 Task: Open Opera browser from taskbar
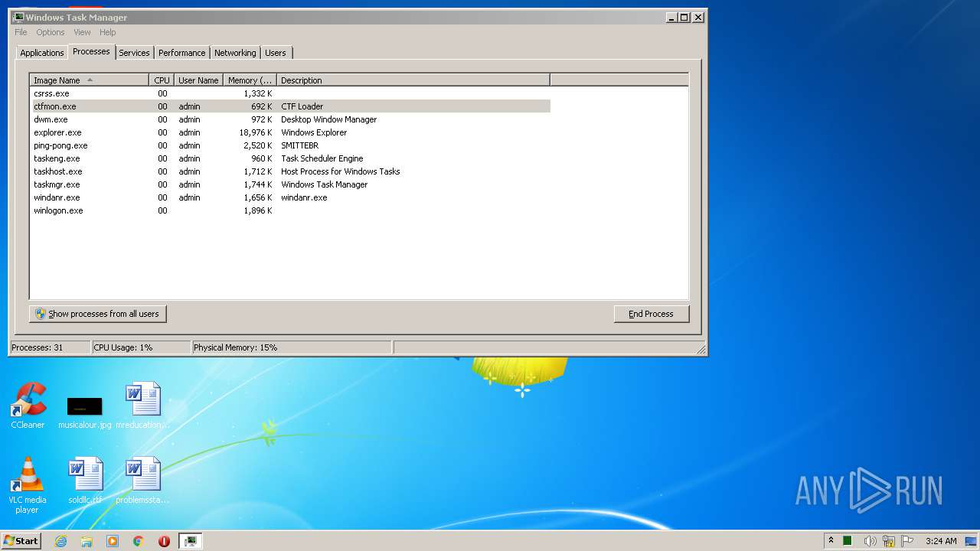tap(164, 541)
